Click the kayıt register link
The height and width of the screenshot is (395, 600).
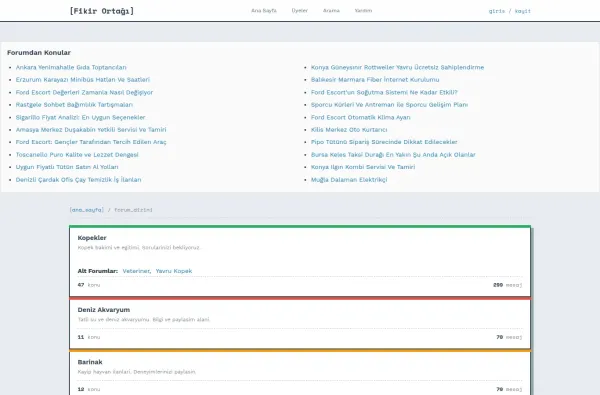[523, 11]
